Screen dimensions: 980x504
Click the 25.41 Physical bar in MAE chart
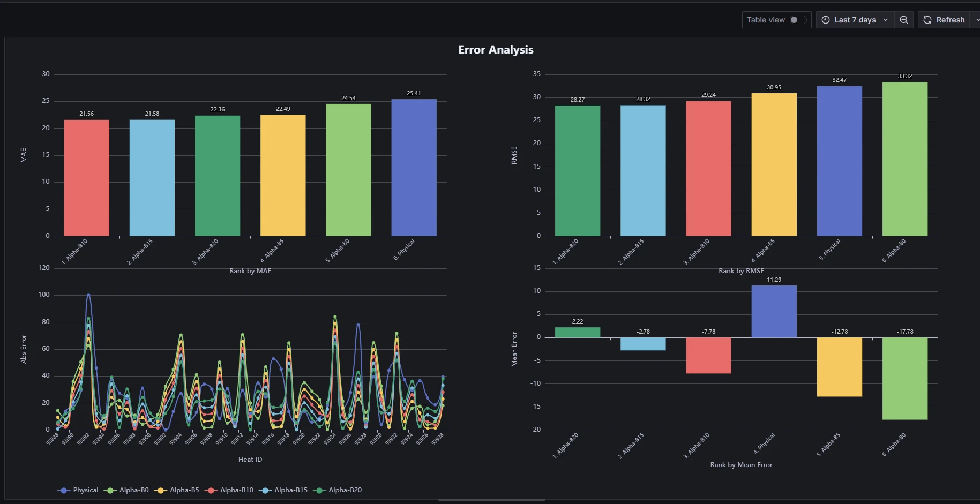tap(414, 168)
